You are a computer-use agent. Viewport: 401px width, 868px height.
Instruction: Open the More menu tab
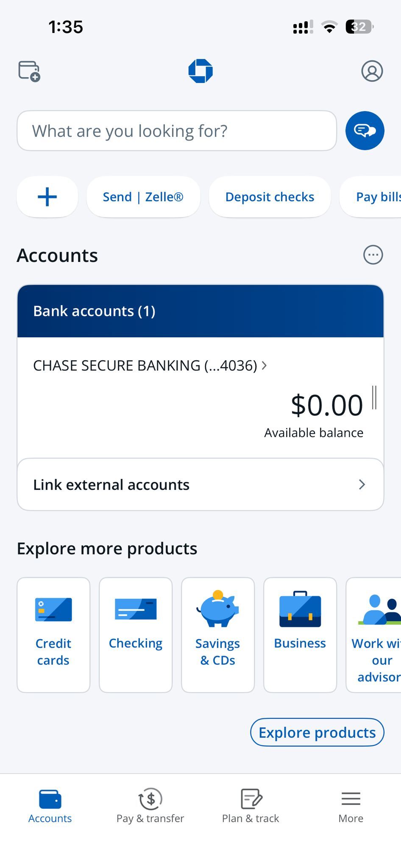tap(351, 806)
